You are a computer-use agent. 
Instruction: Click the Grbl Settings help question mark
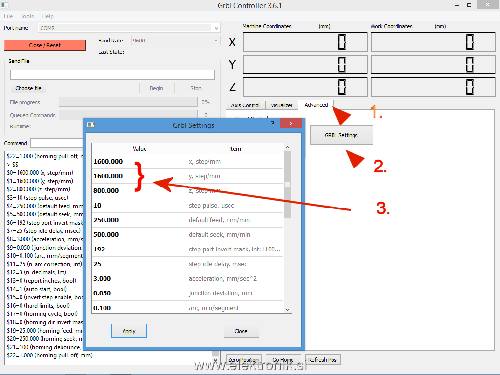(272, 123)
